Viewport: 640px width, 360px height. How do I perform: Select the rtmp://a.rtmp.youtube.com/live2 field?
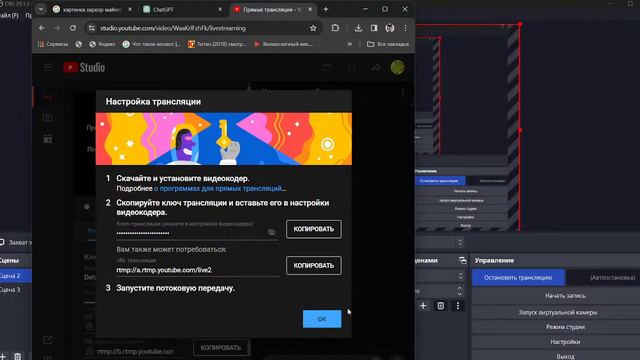(x=198, y=270)
